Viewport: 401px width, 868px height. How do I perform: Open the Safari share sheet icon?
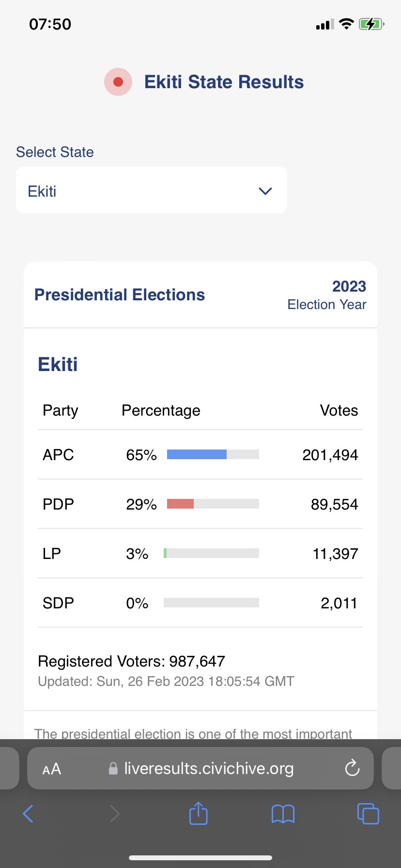point(198,813)
